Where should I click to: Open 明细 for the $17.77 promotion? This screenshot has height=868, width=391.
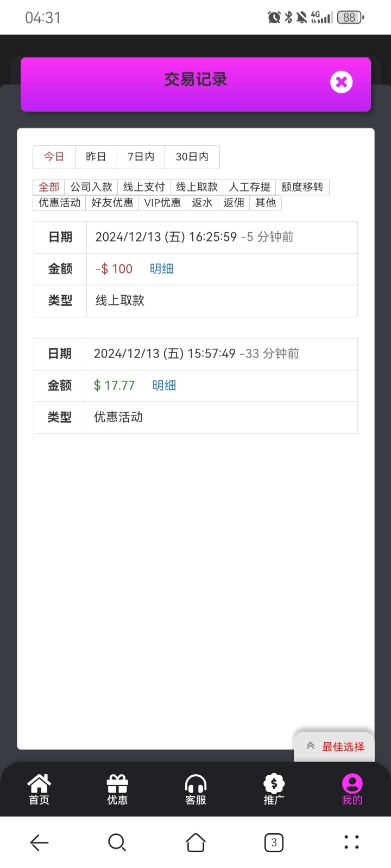(x=164, y=386)
